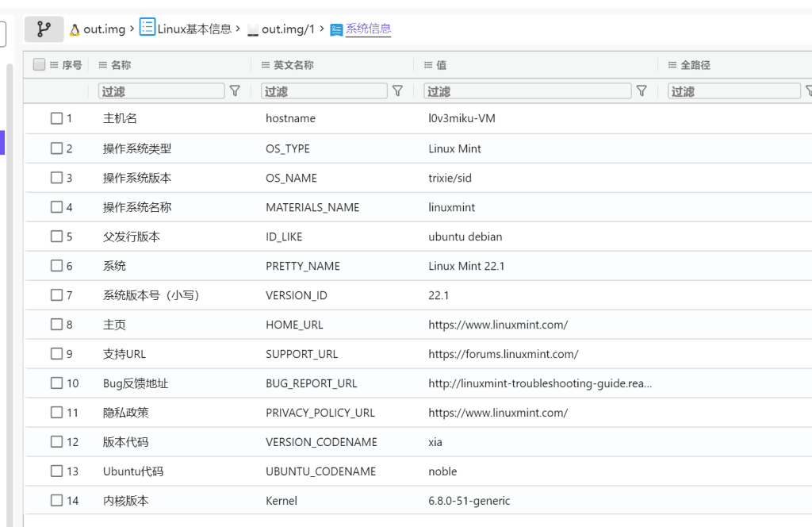Click the filter funnel for 名称 column
Viewport: 812px width, 527px height.
point(235,91)
